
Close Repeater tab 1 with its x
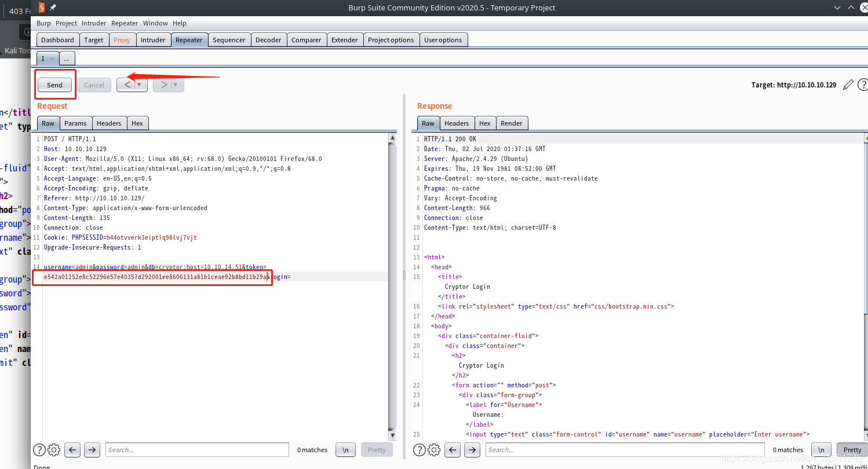click(x=52, y=58)
